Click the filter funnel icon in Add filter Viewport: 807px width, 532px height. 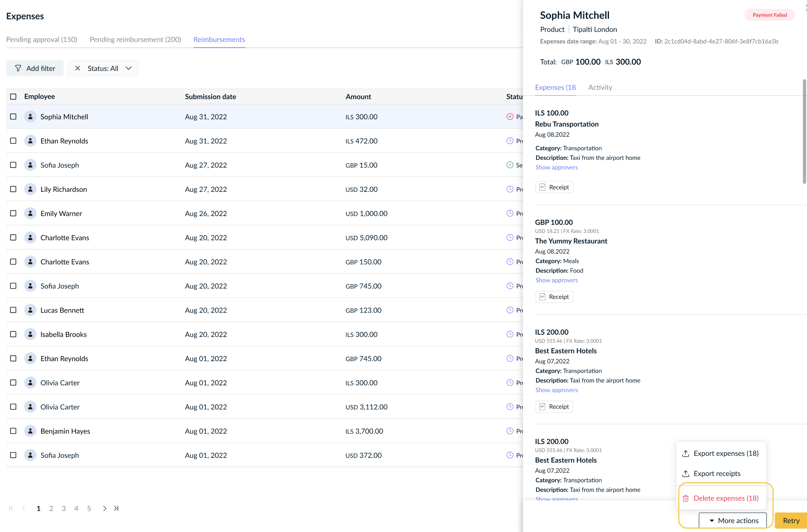(18, 68)
